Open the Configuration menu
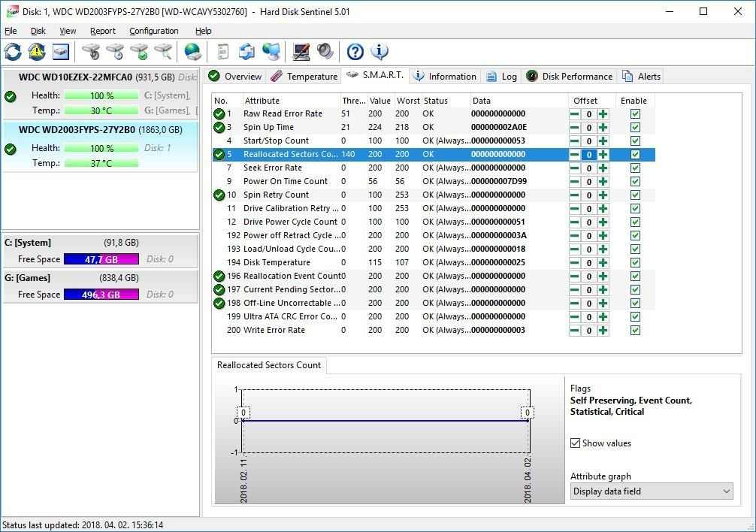This screenshot has width=756, height=532. coord(153,31)
